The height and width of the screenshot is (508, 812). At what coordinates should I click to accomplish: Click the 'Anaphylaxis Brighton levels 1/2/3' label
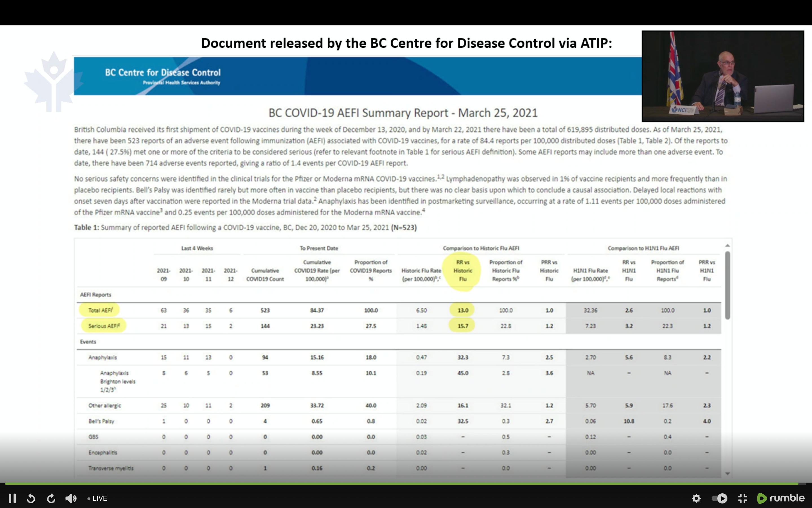(x=118, y=381)
